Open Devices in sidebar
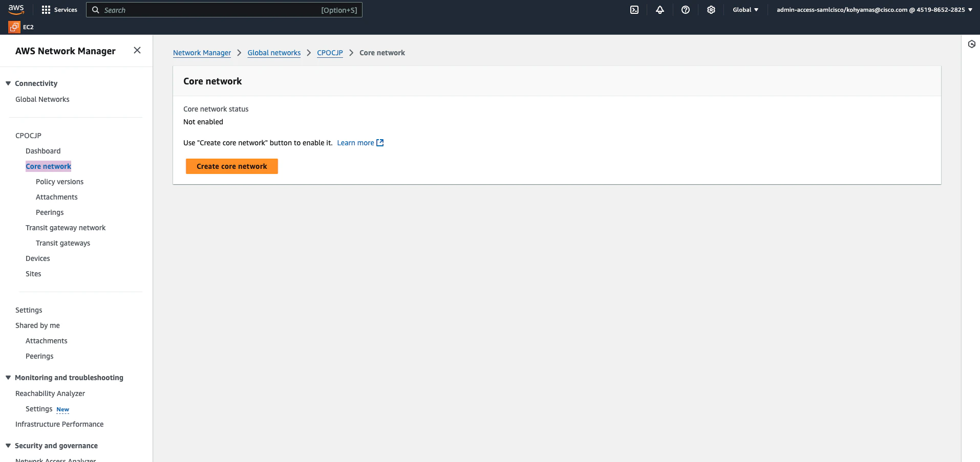This screenshot has width=980, height=462. point(38,258)
